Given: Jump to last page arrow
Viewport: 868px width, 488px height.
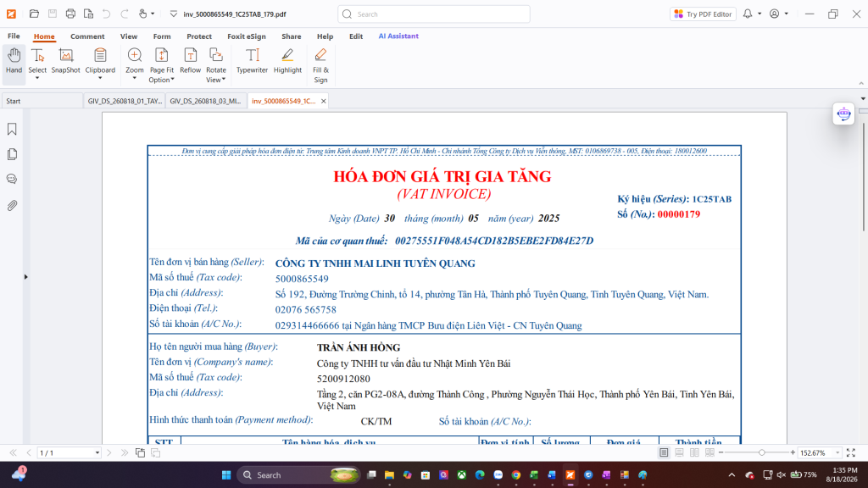Looking at the screenshot, I should (x=125, y=452).
